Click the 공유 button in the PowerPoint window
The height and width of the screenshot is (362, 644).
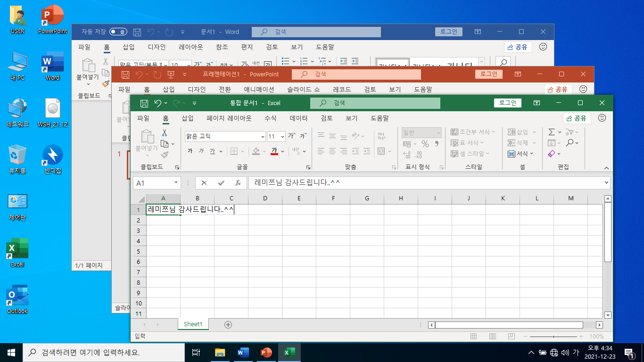(x=558, y=89)
